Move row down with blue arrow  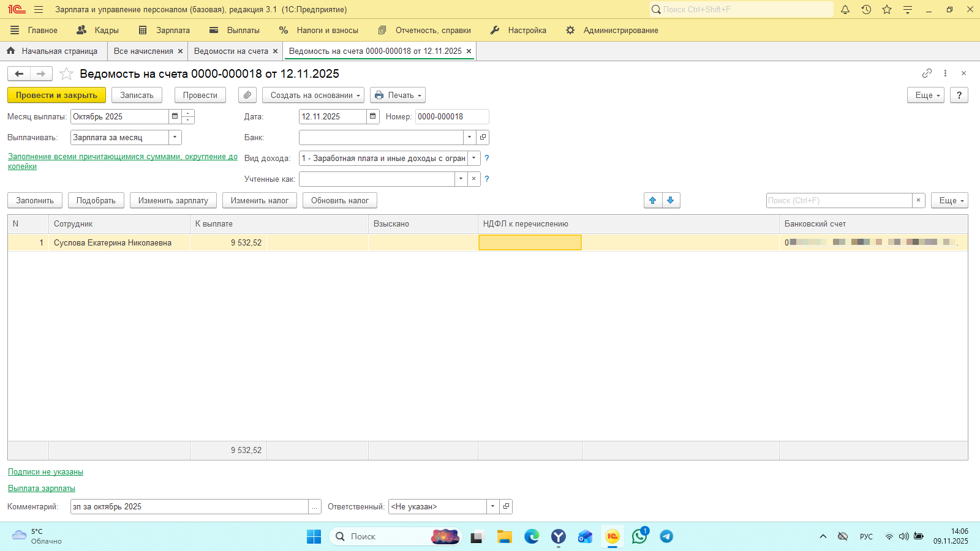671,200
